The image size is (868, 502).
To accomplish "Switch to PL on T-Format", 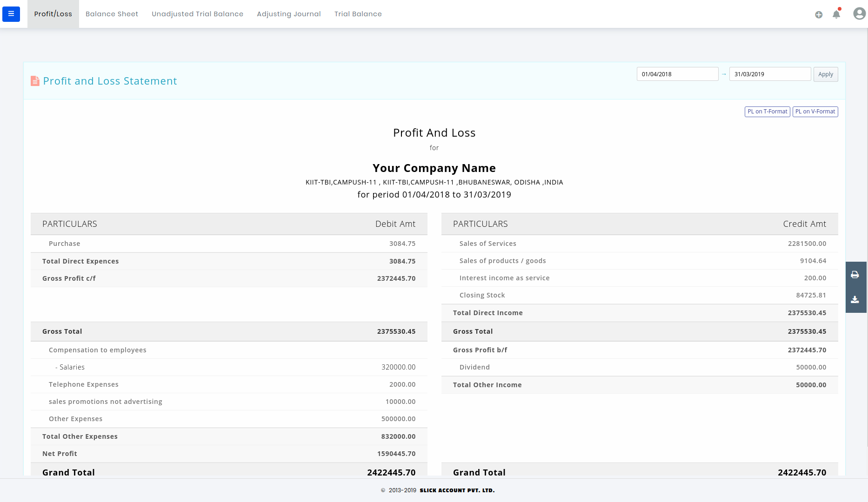I will coord(768,112).
